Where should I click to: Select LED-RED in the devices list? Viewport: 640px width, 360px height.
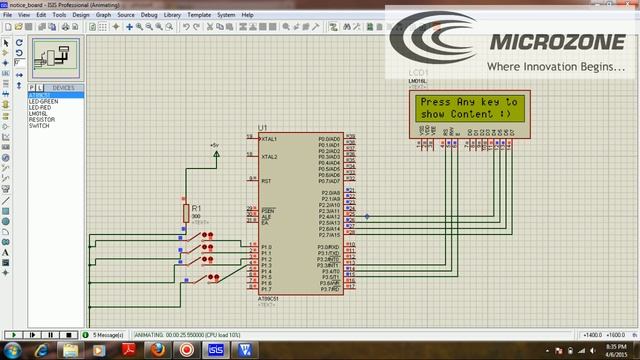(x=40, y=107)
